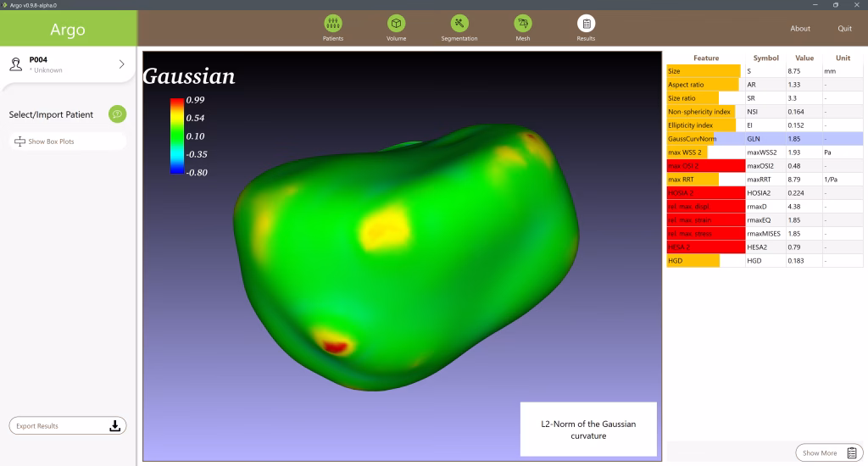The image size is (868, 466).
Task: Go to the Segmentation step icon
Action: click(459, 24)
